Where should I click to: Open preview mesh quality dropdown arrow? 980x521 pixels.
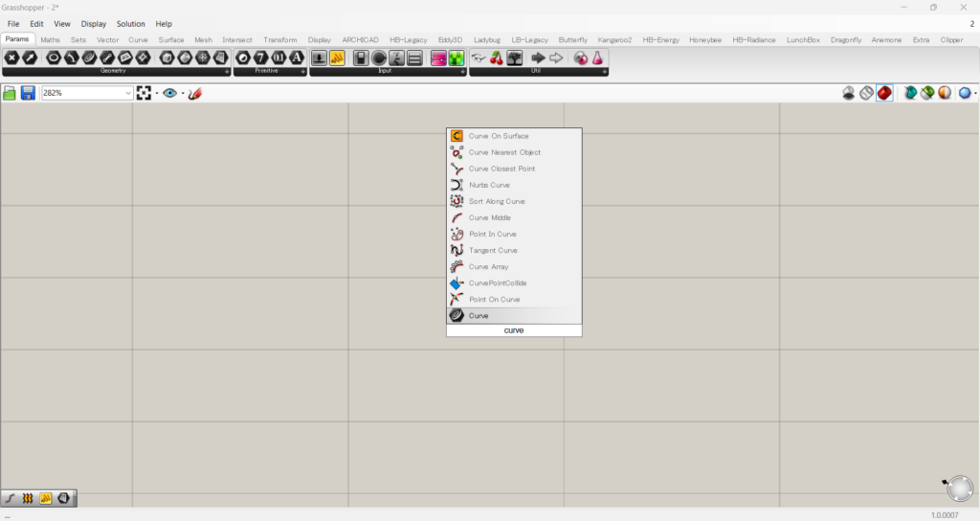tap(974, 94)
